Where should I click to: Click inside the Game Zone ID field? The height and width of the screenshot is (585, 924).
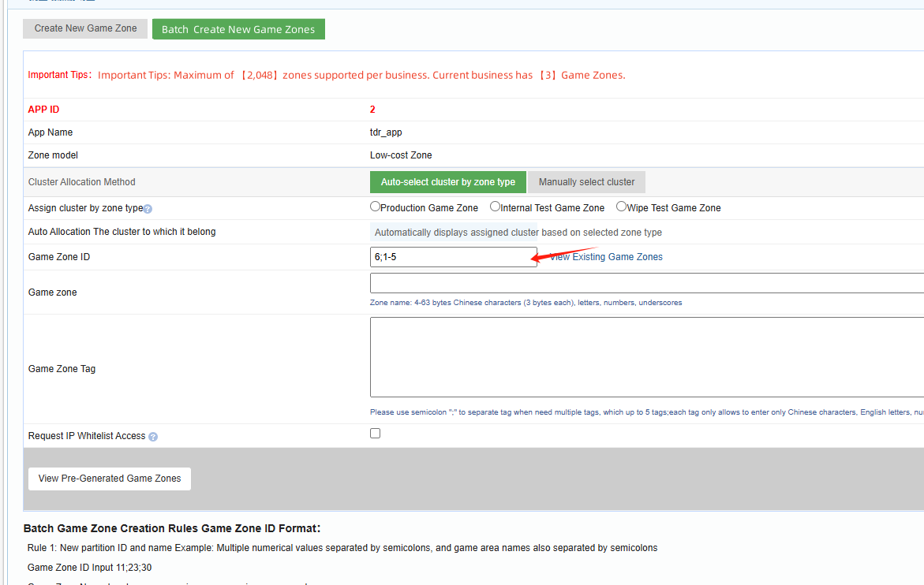tap(454, 256)
